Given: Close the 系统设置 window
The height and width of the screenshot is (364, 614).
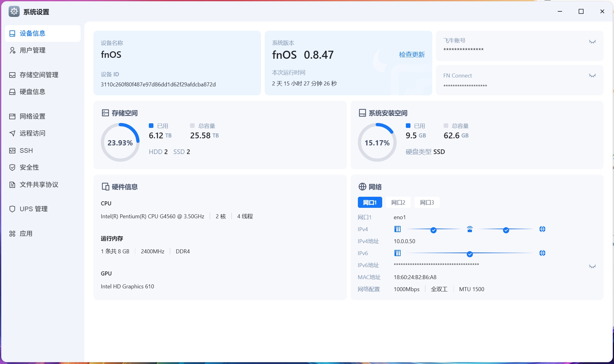Looking at the screenshot, I should point(602,11).
